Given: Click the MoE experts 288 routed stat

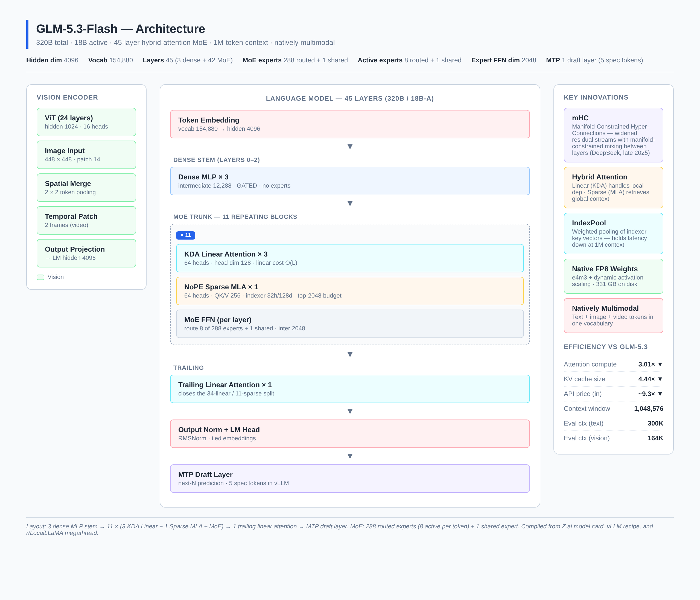Looking at the screenshot, I should [295, 60].
